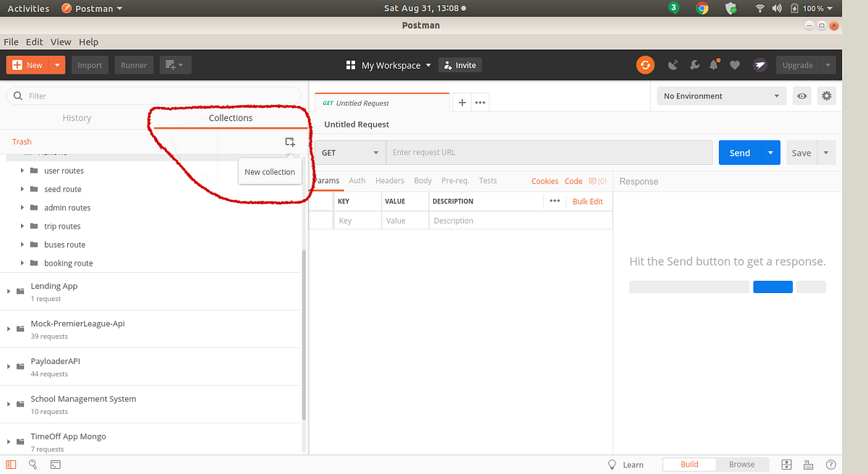Screen dimensions: 868x474
Task: Click the Invite button
Action: click(460, 64)
